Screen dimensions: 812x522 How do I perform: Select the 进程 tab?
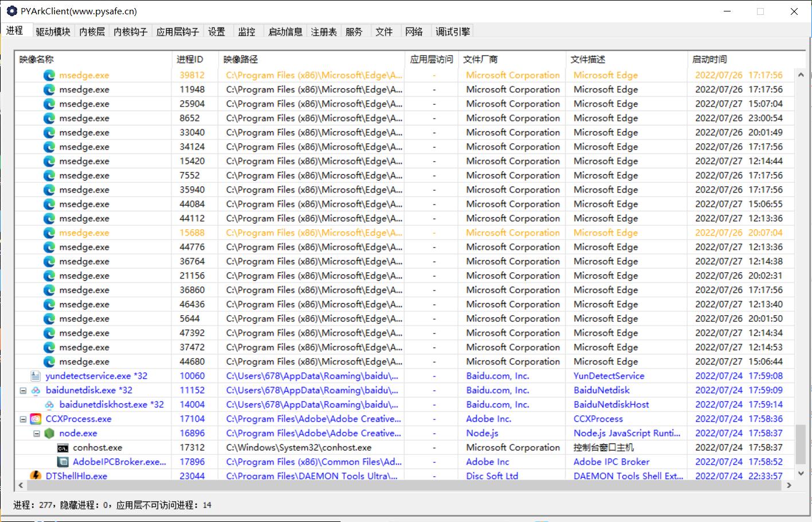15,31
